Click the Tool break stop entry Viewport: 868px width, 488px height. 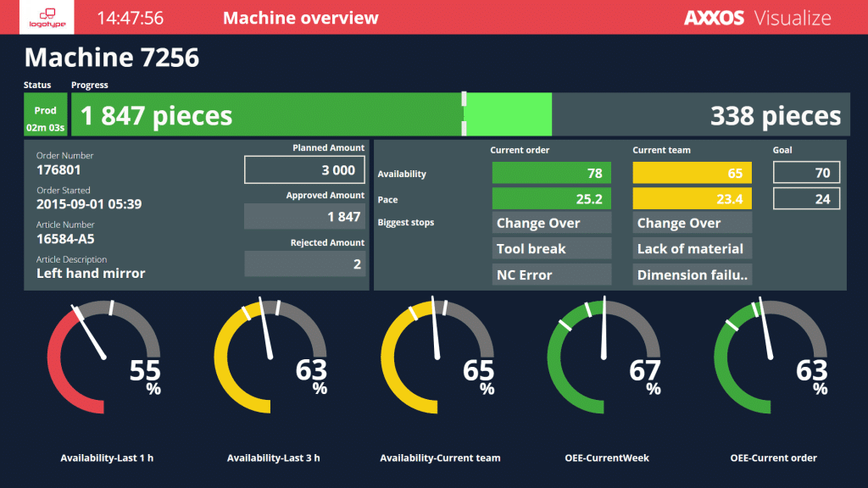tap(551, 249)
